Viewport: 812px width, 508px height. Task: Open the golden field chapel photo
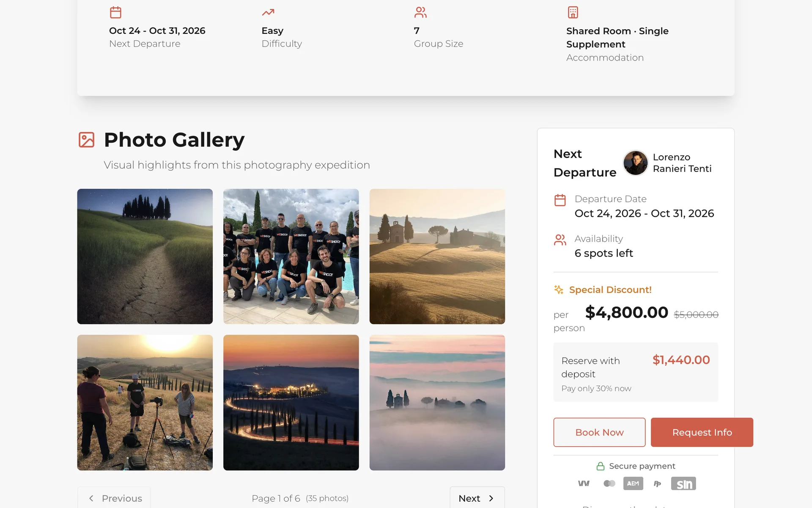pos(437,257)
